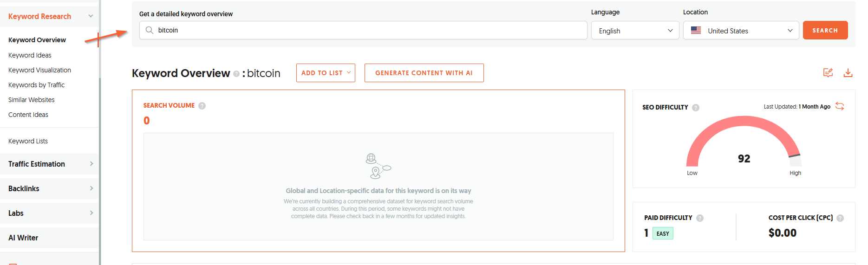Open SEO Difficulty help question mark

coord(696,108)
